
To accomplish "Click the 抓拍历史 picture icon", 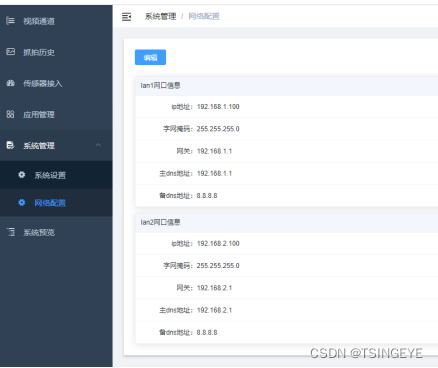I will pyautogui.click(x=10, y=52).
